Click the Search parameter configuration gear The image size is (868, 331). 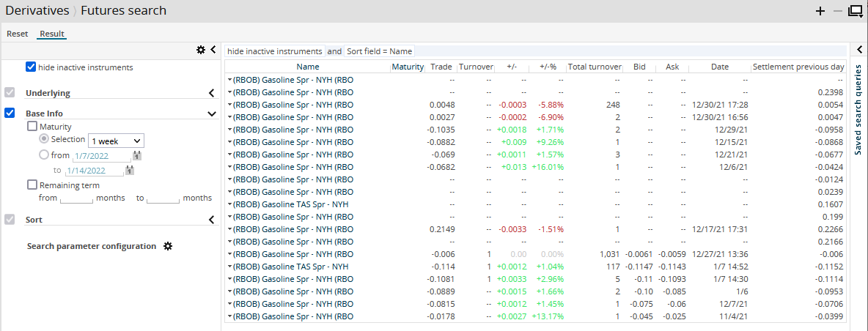pyautogui.click(x=168, y=246)
